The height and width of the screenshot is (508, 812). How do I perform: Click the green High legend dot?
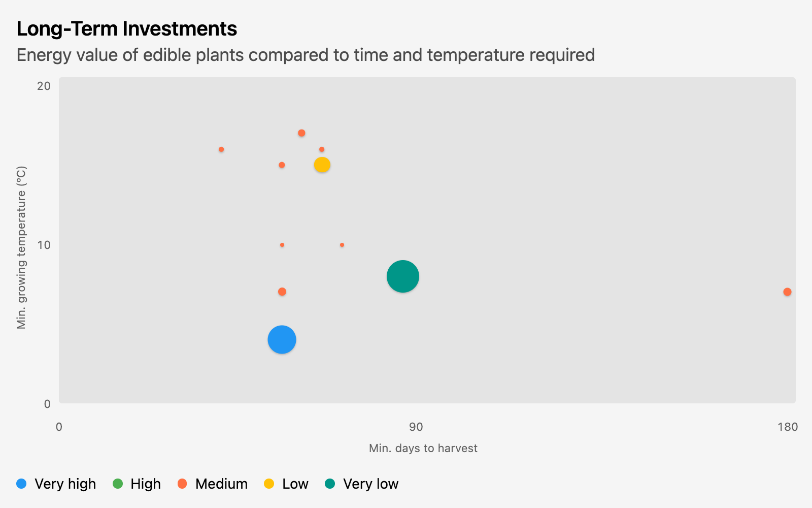pyautogui.click(x=118, y=484)
